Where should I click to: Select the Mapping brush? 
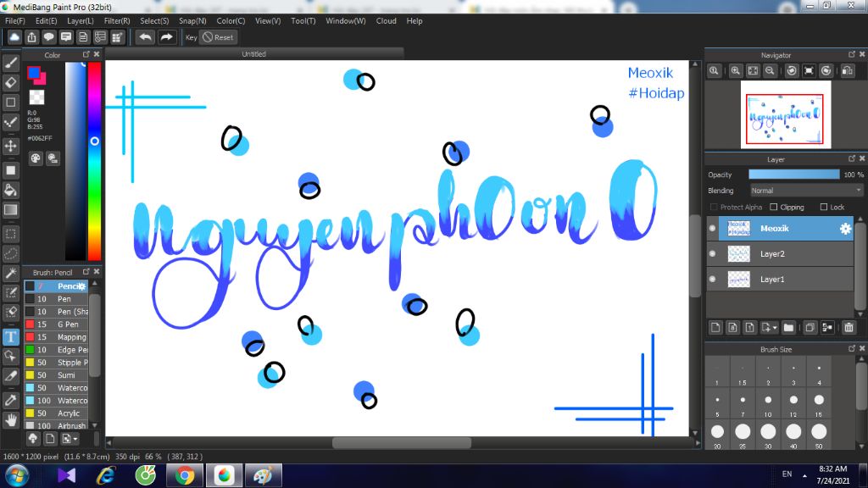56,337
